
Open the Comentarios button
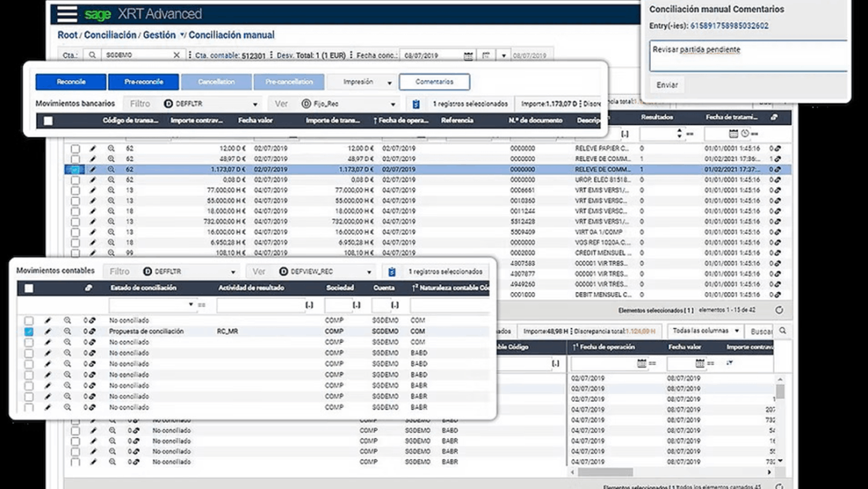(435, 82)
